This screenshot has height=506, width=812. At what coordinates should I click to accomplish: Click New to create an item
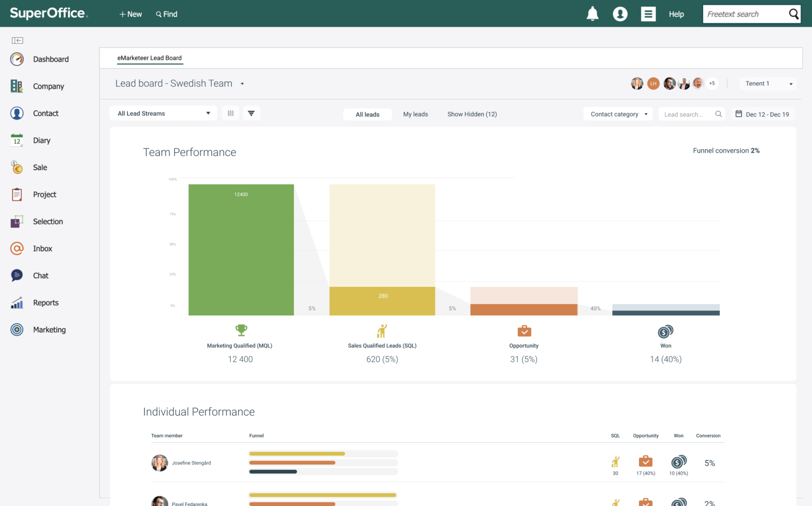tap(130, 14)
